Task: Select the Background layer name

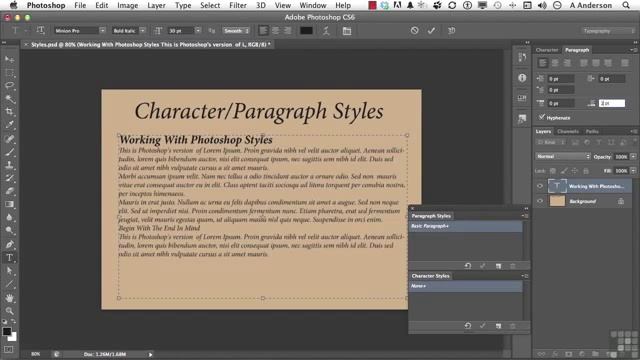Action: pyautogui.click(x=582, y=201)
